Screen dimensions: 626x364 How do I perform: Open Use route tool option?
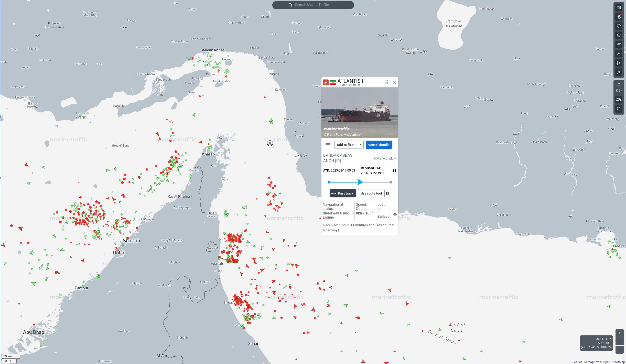(371, 193)
